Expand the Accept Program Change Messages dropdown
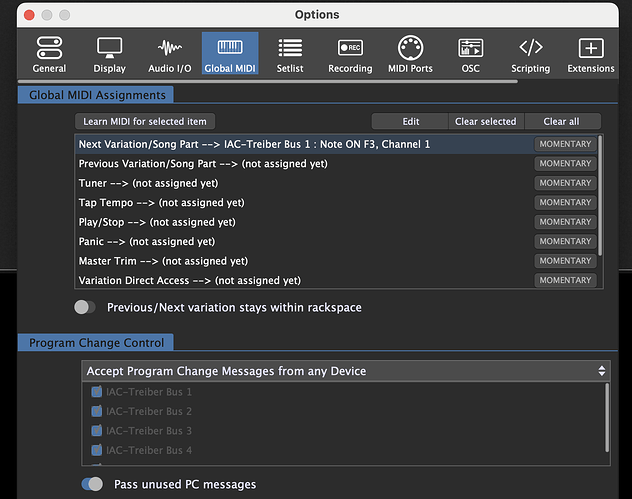The width and height of the screenshot is (632, 499). 346,371
